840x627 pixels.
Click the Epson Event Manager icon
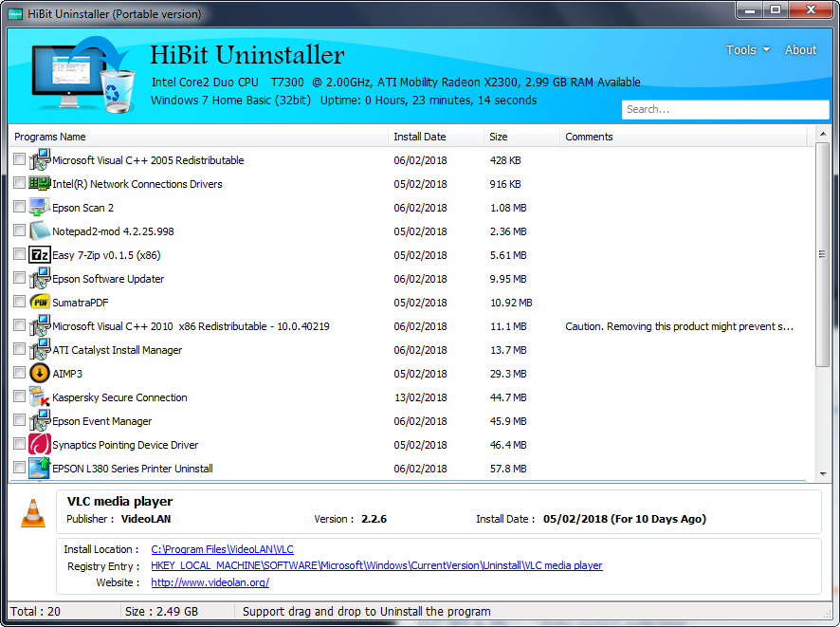pyautogui.click(x=40, y=420)
